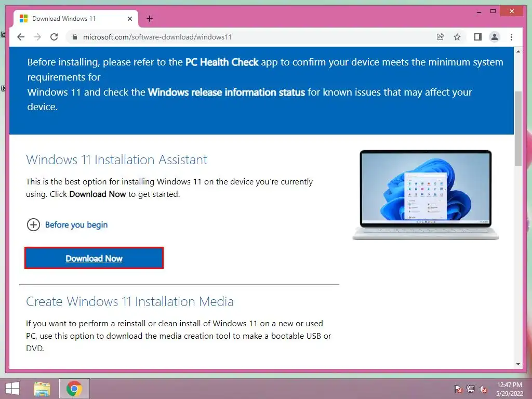Maximize the Chrome window
Screen dimensions: 532x399
tap(493, 11)
